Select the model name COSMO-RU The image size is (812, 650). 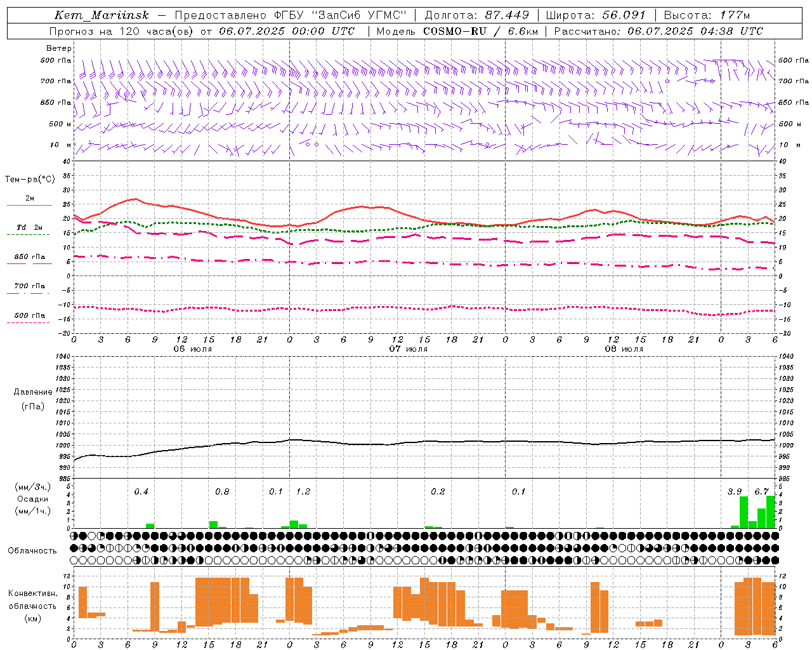[454, 31]
